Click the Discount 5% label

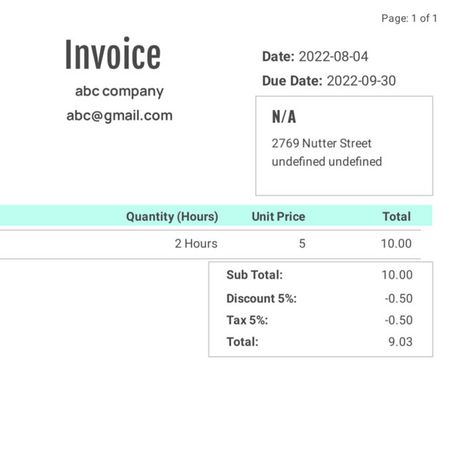(x=261, y=298)
